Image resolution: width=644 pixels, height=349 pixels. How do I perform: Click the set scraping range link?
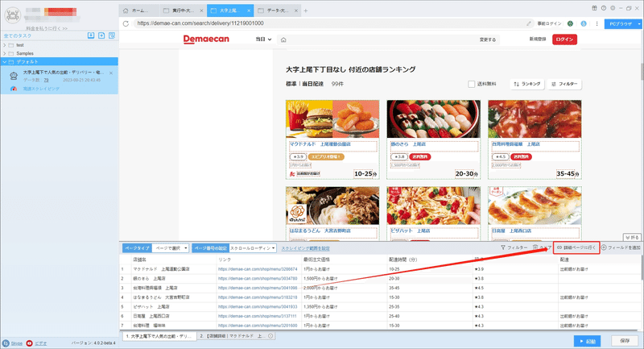coord(305,249)
